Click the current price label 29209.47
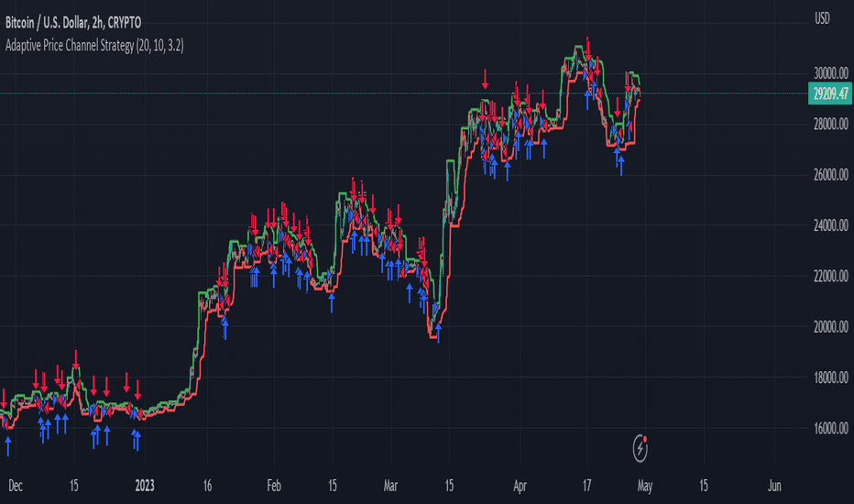Image resolution: width=854 pixels, height=504 pixels. point(830,93)
